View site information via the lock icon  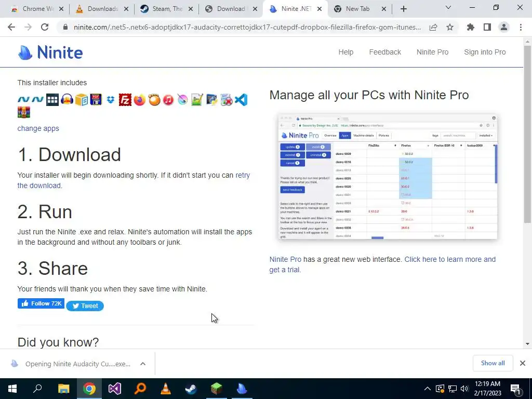pyautogui.click(x=65, y=27)
